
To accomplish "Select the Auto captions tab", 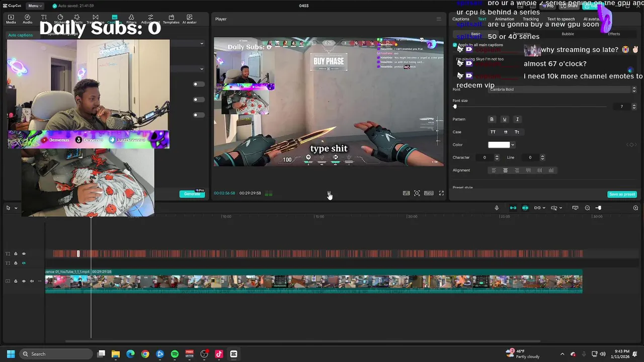I will (x=21, y=35).
